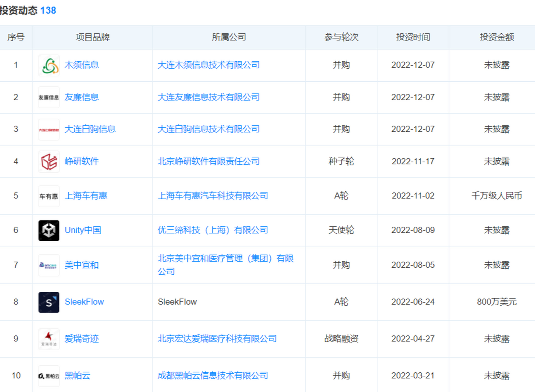The width and height of the screenshot is (535, 392).
Task: Visit 优三缔科技（上海）有限公司 company page
Action: [213, 230]
